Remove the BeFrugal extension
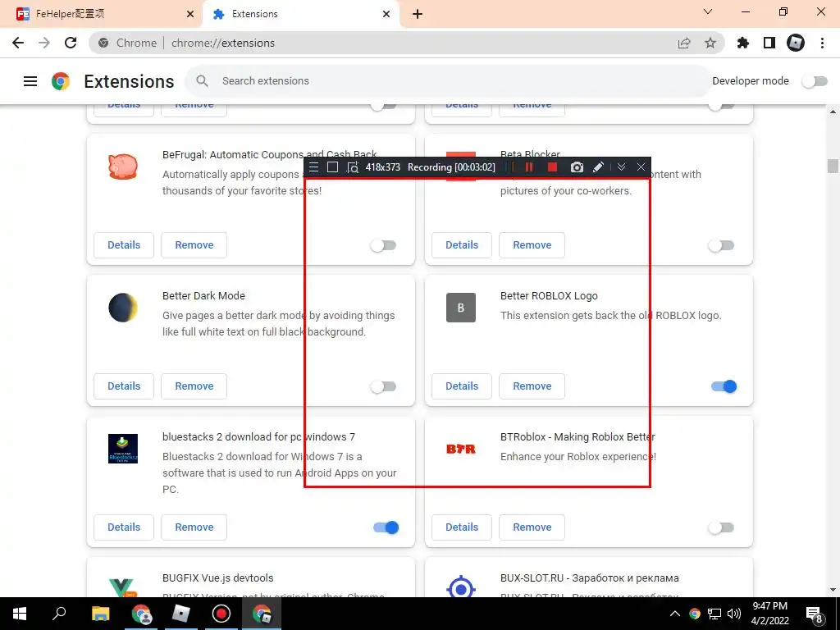Screen dimensions: 840x630 tap(194, 244)
